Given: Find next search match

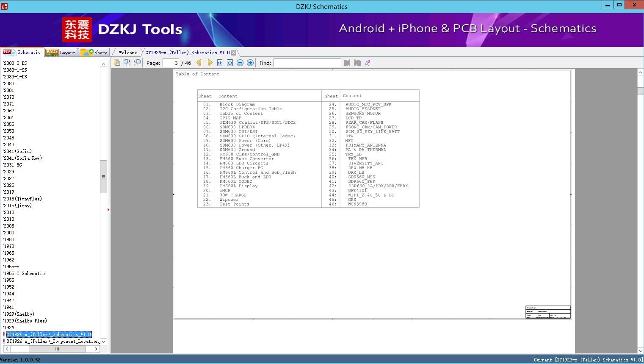Looking at the screenshot, I should pos(357,63).
